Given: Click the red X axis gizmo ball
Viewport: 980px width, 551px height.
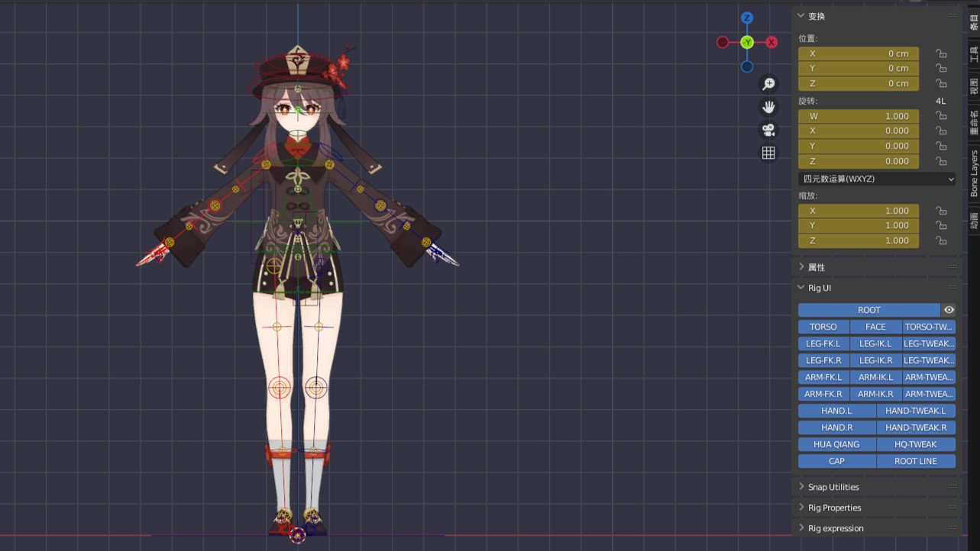Looking at the screenshot, I should click(771, 43).
